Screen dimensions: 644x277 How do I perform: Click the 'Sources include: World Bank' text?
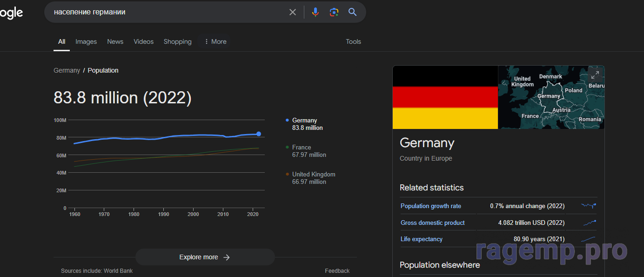[x=97, y=271]
